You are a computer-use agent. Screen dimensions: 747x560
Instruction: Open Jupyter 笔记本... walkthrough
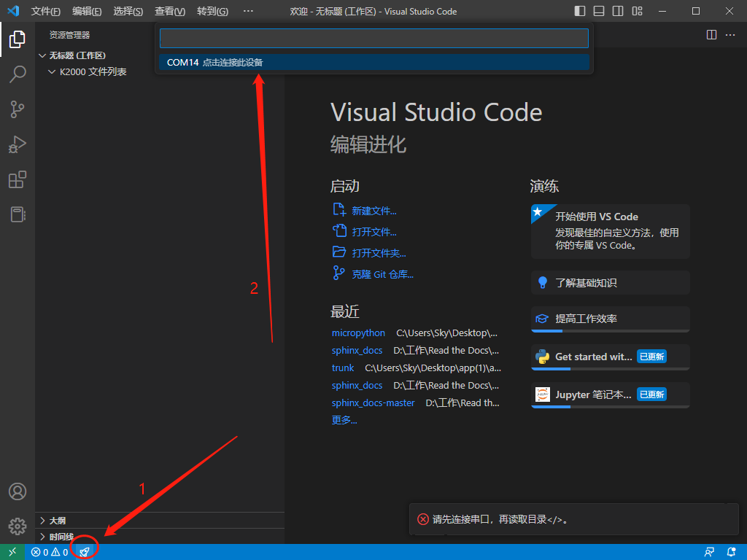(x=611, y=395)
